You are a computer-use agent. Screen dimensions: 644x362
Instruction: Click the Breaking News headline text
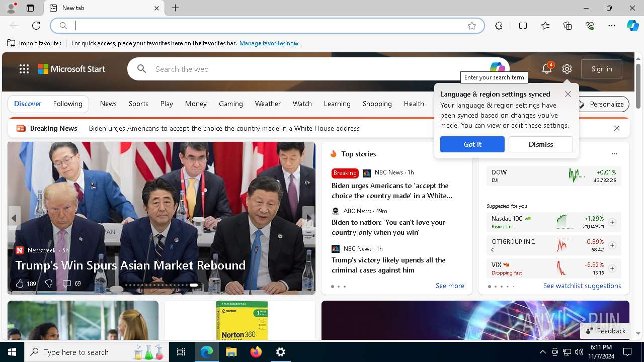tap(224, 128)
